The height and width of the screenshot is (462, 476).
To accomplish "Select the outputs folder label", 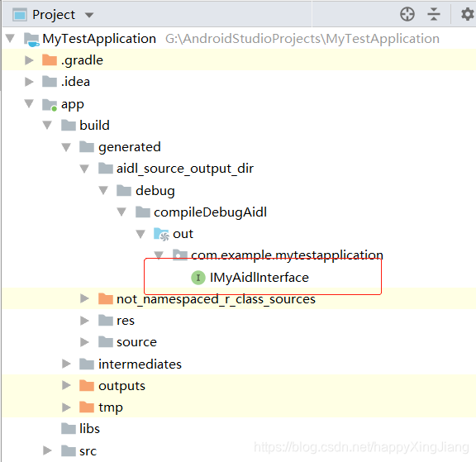I will (x=121, y=386).
